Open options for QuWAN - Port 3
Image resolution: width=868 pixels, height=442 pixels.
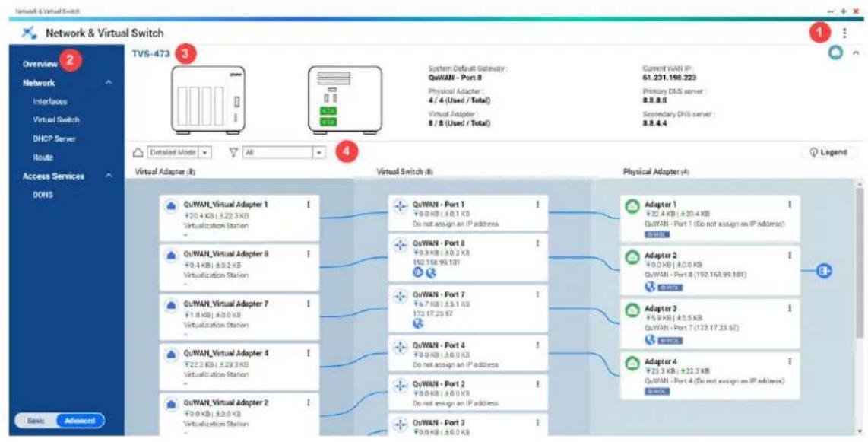(537, 423)
